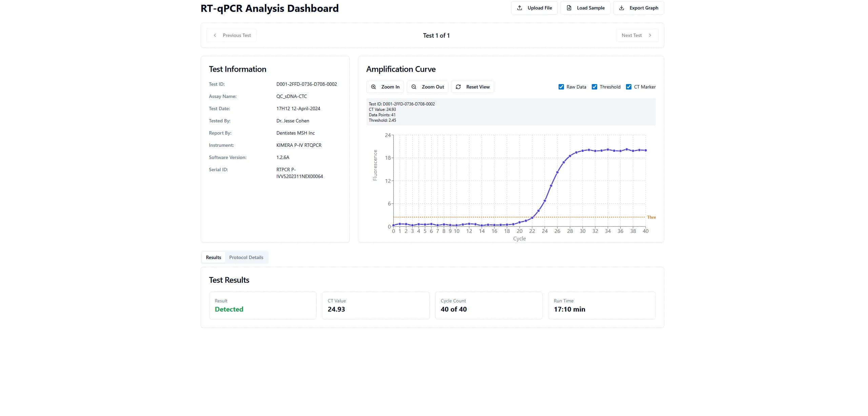The height and width of the screenshot is (416, 868).
Task: Click the Test Information heading
Action: [238, 69]
